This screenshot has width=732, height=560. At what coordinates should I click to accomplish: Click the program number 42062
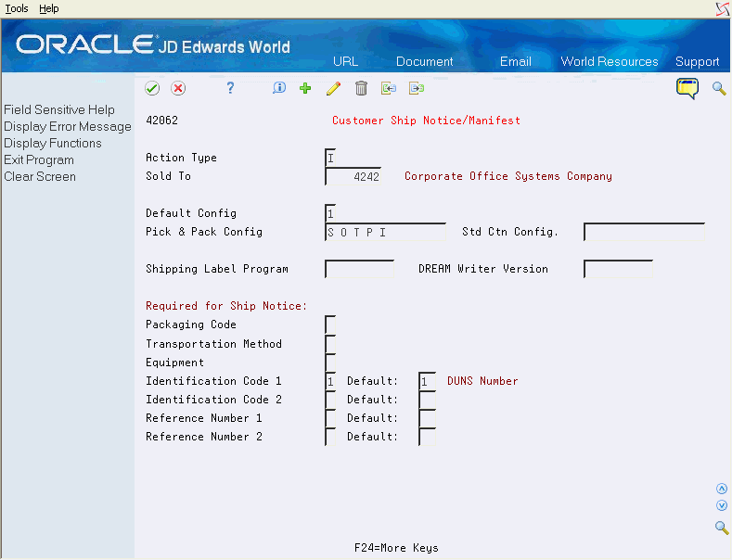tap(162, 121)
